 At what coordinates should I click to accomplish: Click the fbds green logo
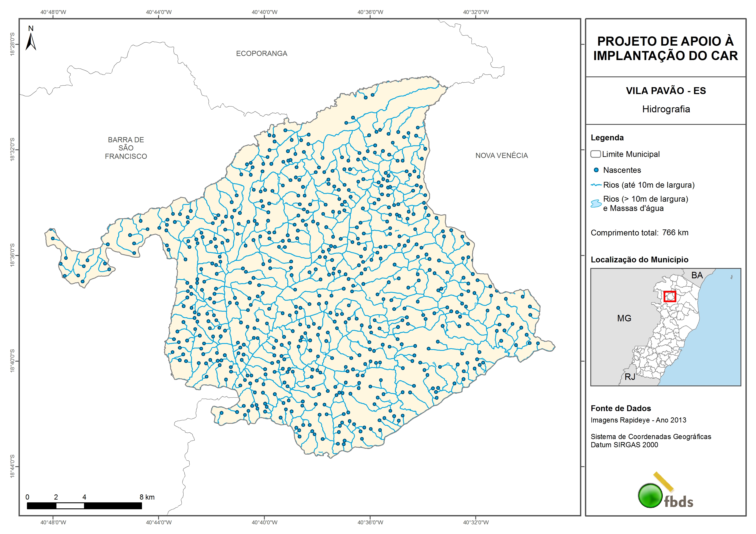tap(650, 495)
